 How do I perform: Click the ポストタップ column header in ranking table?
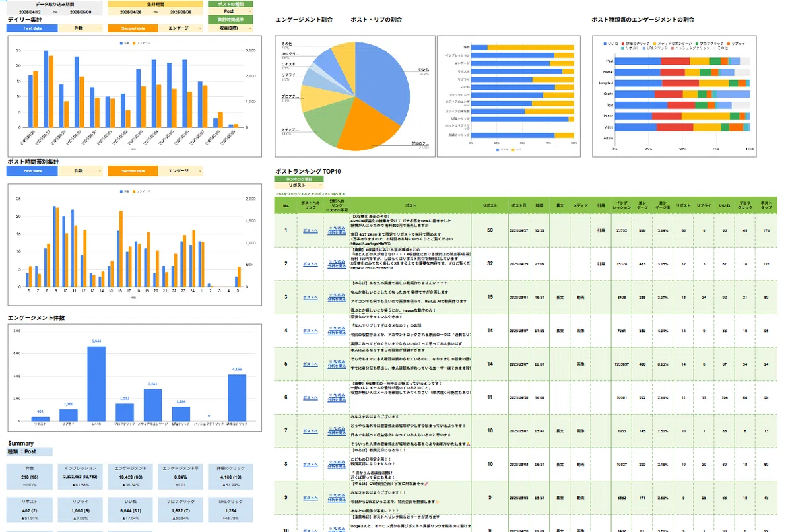tap(766, 205)
